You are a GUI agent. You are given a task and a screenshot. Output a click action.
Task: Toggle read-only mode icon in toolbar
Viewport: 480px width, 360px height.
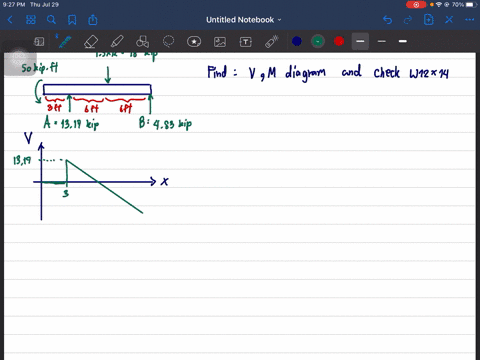tap(39, 42)
